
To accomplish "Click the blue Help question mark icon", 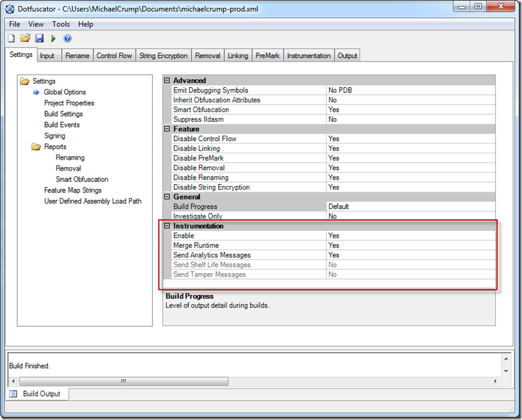I will pyautogui.click(x=67, y=38).
